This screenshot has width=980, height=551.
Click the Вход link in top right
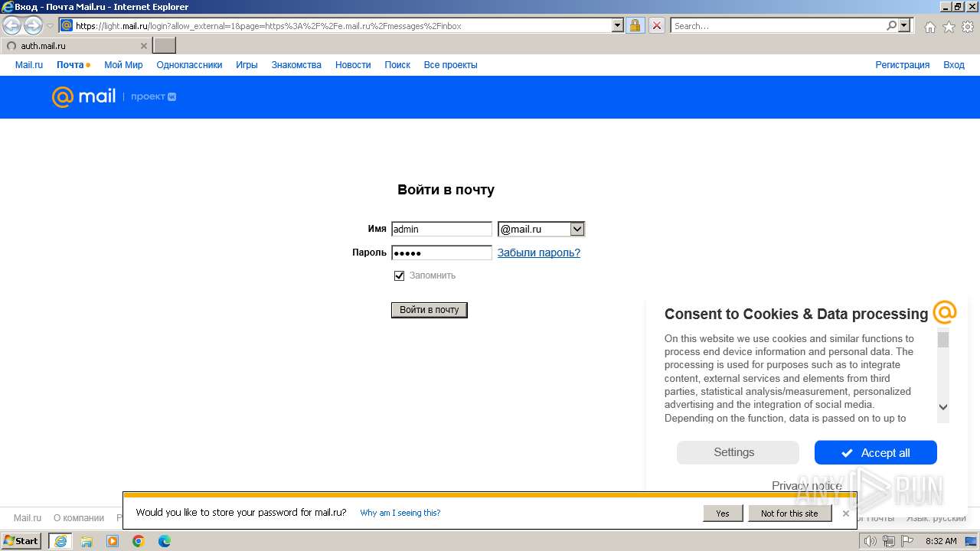pos(954,65)
